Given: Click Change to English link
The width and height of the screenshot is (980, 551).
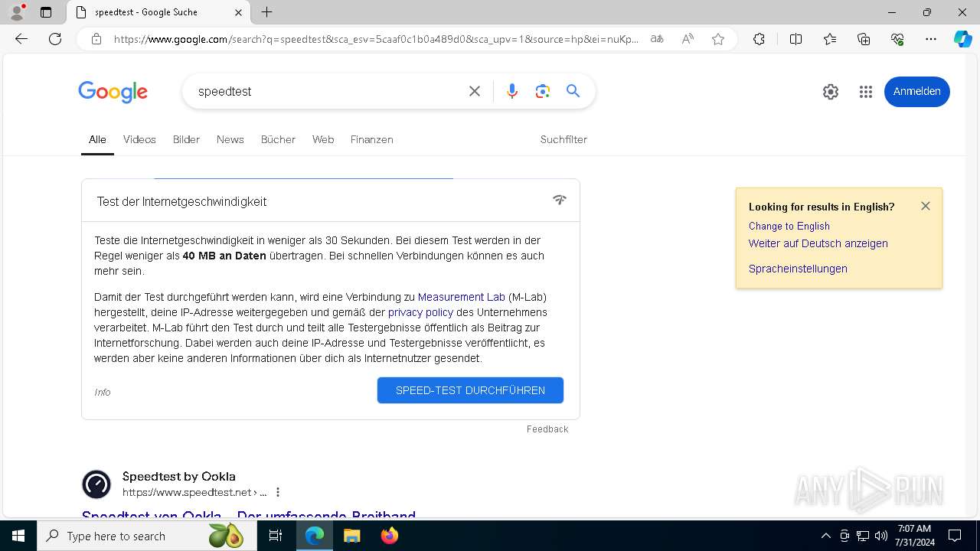Looking at the screenshot, I should [789, 226].
